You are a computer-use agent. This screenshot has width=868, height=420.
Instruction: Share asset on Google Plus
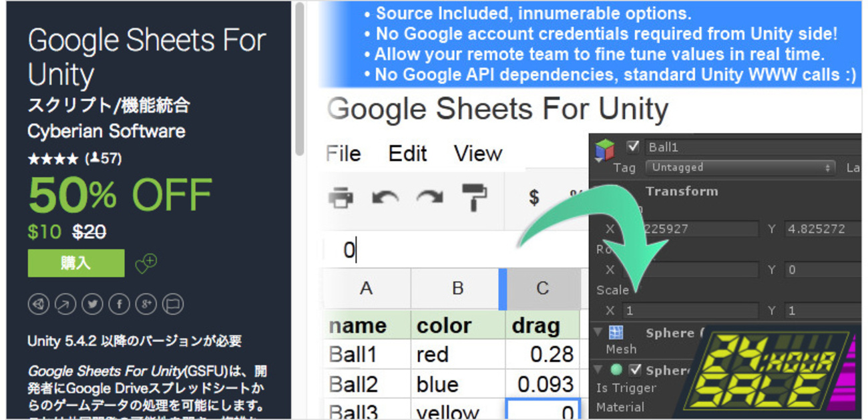click(146, 304)
